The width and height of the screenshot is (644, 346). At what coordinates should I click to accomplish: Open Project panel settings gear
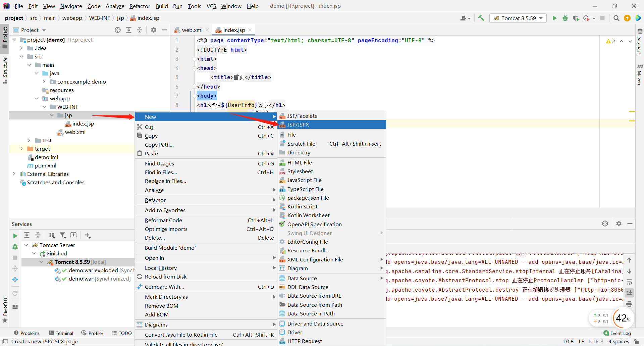(154, 30)
